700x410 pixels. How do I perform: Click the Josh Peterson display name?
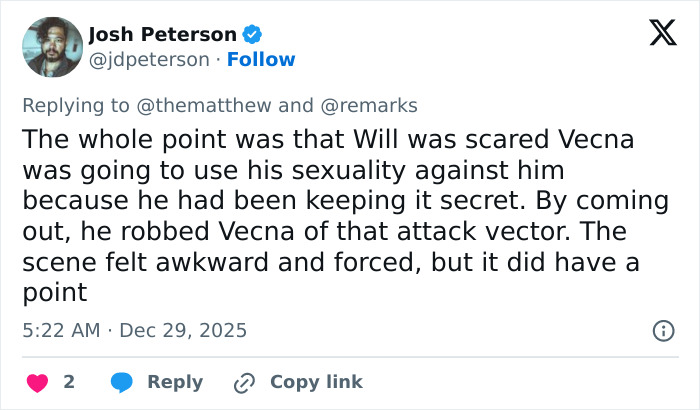(163, 34)
